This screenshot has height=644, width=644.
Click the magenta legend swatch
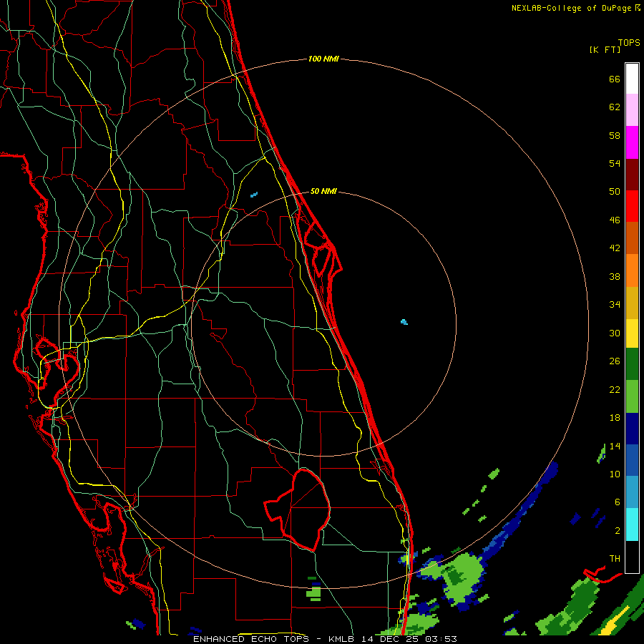tap(632, 142)
